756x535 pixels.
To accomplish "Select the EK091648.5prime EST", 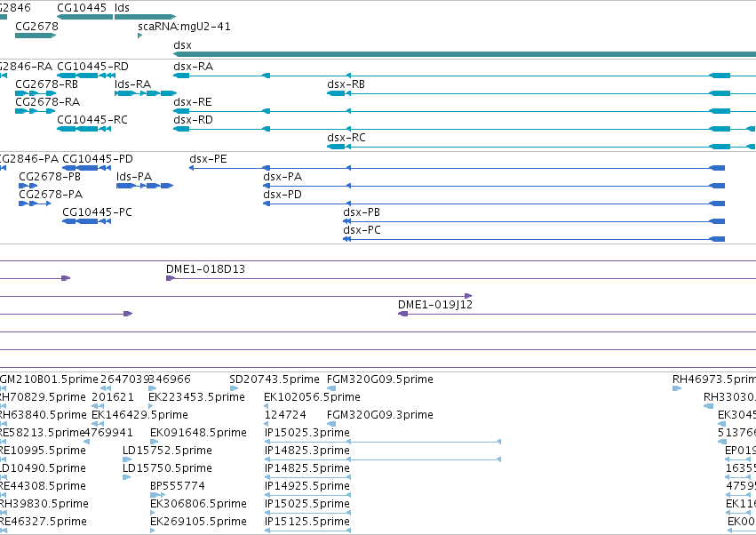I will point(154,442).
